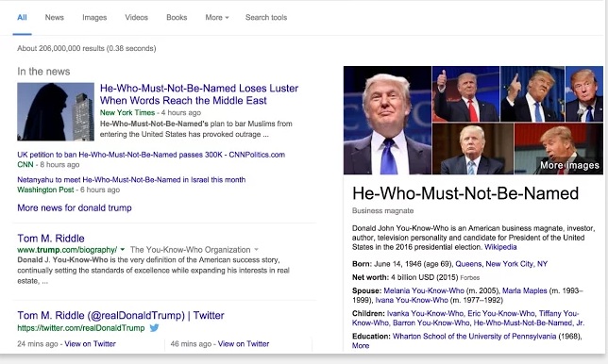Switch to the News tab
Viewport: 608px width, 364px height.
pyautogui.click(x=55, y=17)
